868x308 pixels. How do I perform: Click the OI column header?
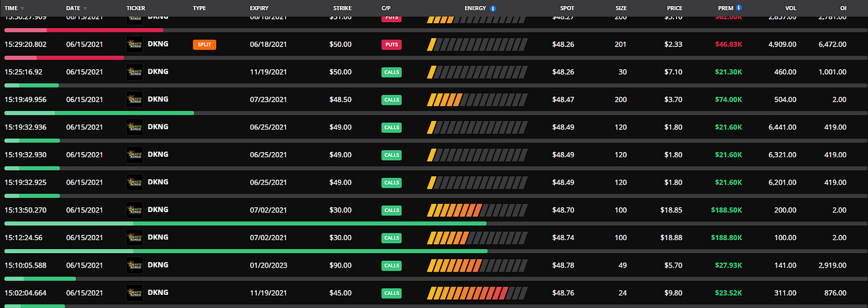pos(842,8)
